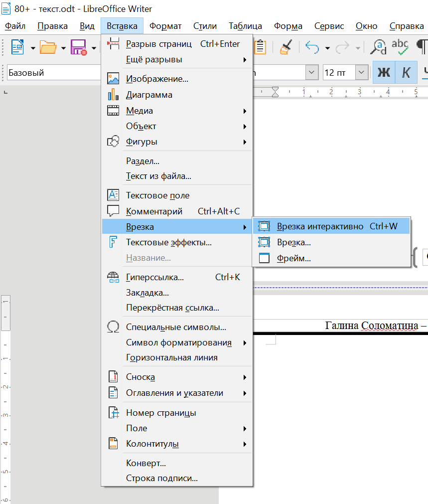Choose Конверт... menu entry
Image resolution: width=428 pixels, height=504 pixels.
177,463
